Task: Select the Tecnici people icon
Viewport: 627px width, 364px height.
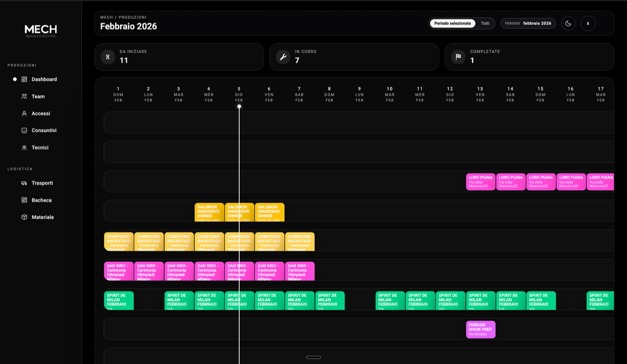Action: [24, 148]
